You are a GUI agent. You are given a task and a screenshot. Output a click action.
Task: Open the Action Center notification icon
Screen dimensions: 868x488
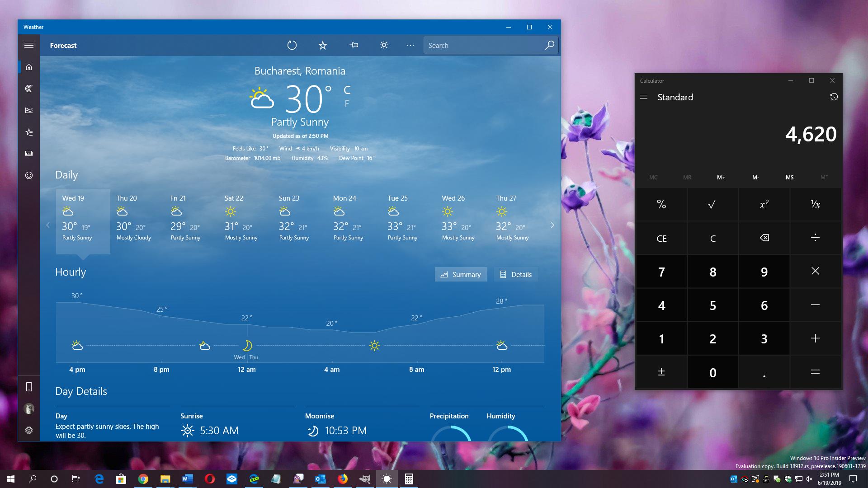(x=853, y=479)
